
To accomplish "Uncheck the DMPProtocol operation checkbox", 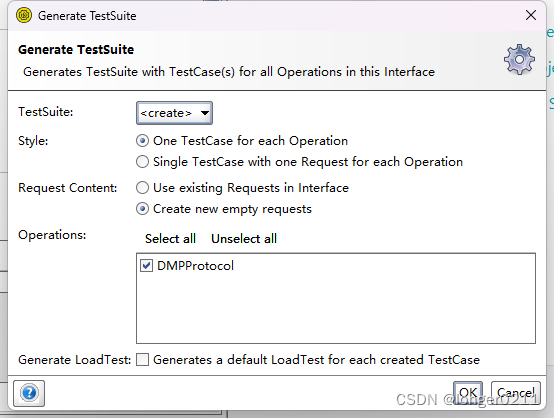I will coord(146,265).
